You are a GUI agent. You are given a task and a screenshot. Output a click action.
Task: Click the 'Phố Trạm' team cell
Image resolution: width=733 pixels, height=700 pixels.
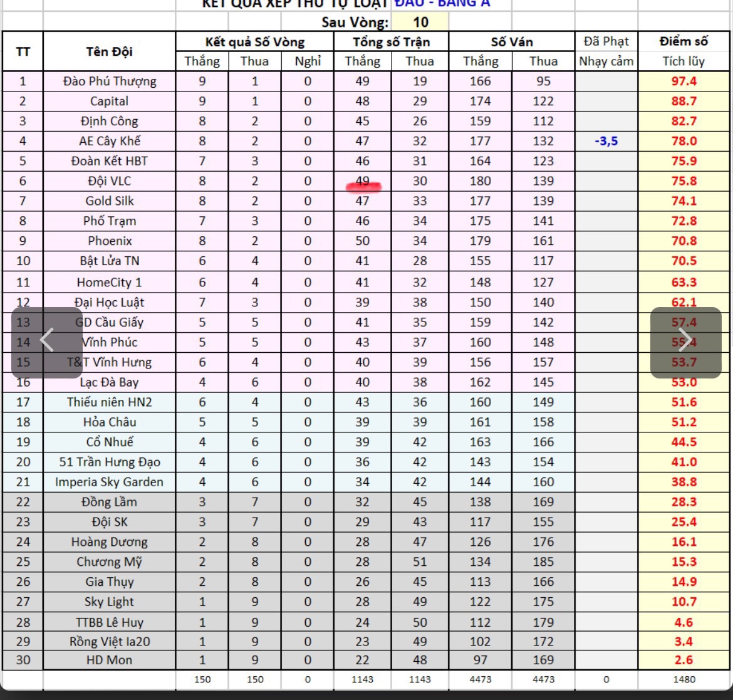(x=110, y=221)
